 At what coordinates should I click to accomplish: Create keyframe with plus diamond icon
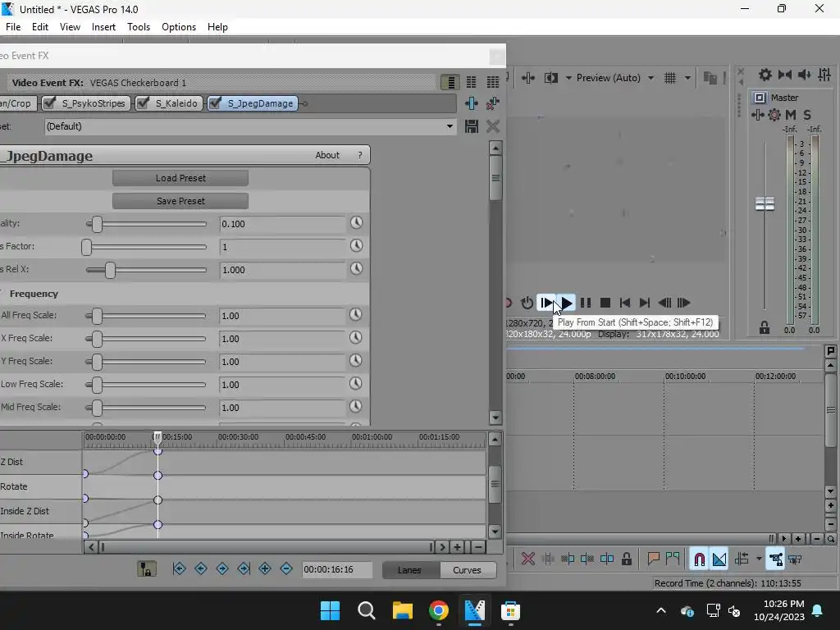coord(265,569)
